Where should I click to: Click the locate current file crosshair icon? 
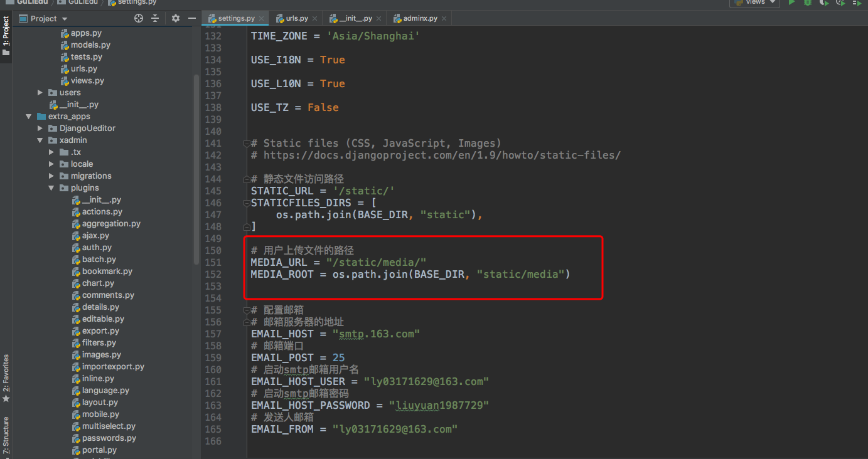coord(139,19)
